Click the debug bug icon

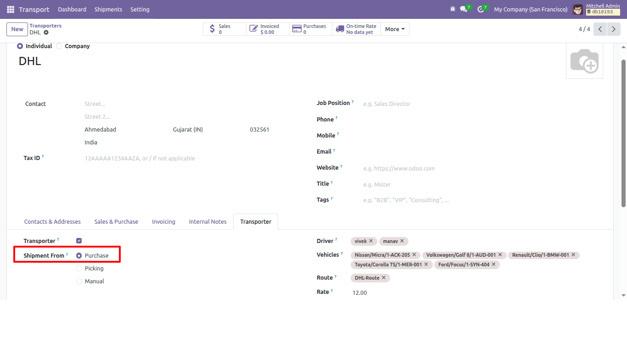453,9
